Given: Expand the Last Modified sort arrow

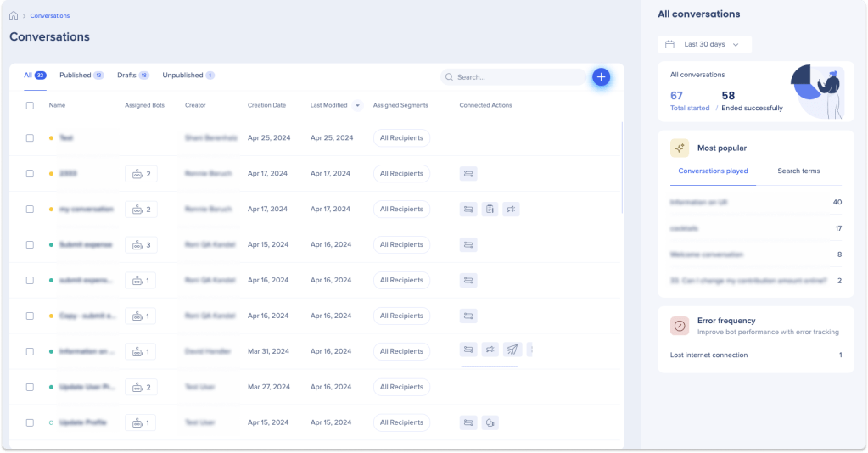Looking at the screenshot, I should (357, 106).
